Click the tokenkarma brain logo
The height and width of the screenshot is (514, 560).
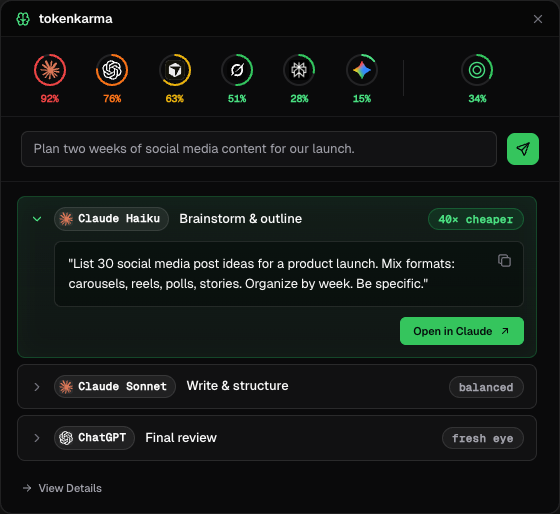(x=23, y=19)
